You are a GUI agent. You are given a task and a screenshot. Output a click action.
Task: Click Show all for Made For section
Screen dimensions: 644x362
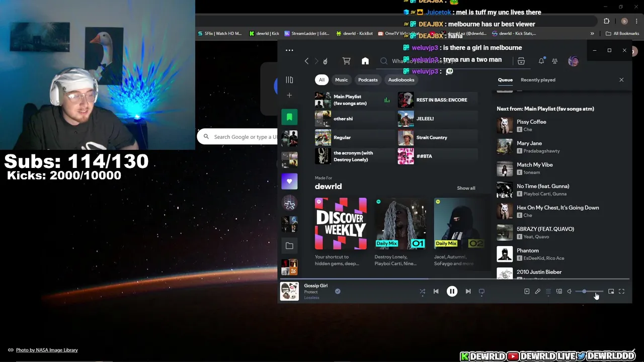click(x=466, y=188)
